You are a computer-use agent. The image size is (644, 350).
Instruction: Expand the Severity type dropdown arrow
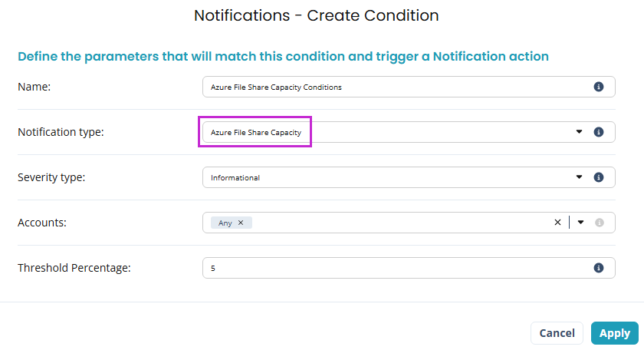coord(580,177)
